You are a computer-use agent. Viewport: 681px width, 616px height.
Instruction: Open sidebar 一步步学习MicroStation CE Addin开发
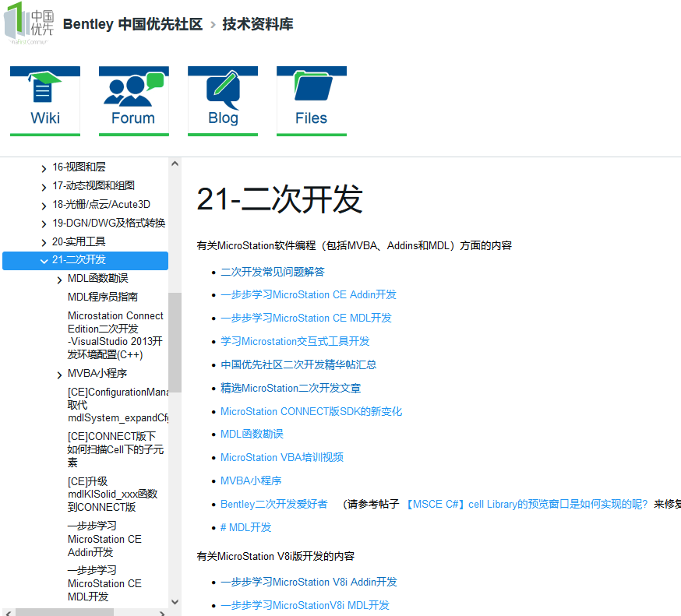tap(104, 539)
